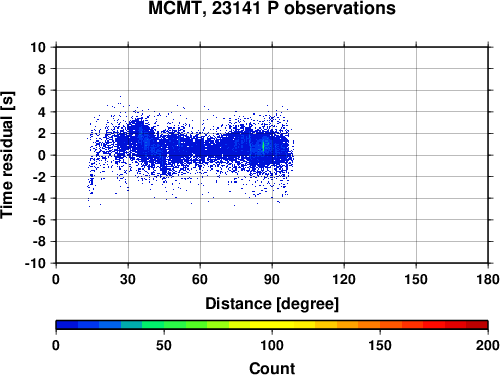
Task: Click the orange segment at colorbar 150
Action: [380, 325]
